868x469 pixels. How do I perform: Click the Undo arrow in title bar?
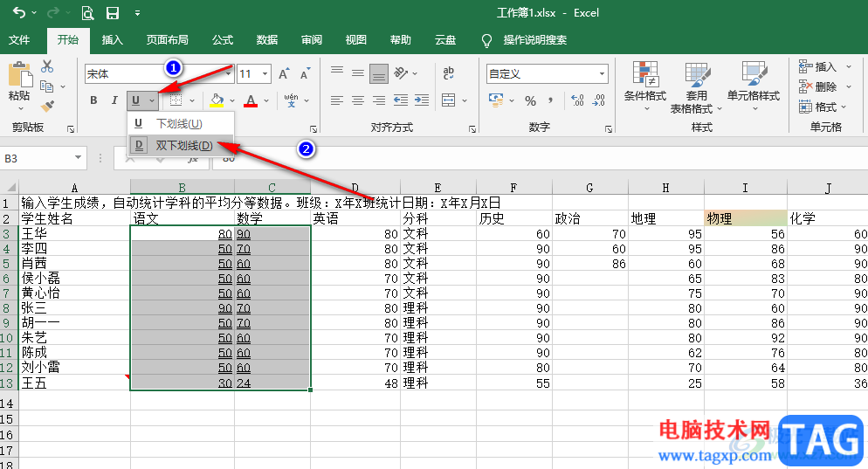[18, 12]
